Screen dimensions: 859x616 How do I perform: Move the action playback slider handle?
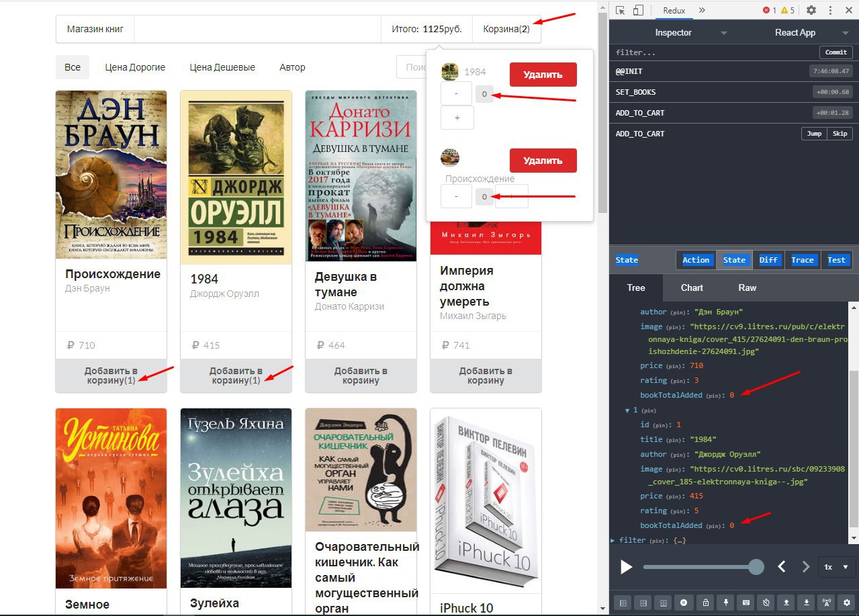[x=756, y=567]
